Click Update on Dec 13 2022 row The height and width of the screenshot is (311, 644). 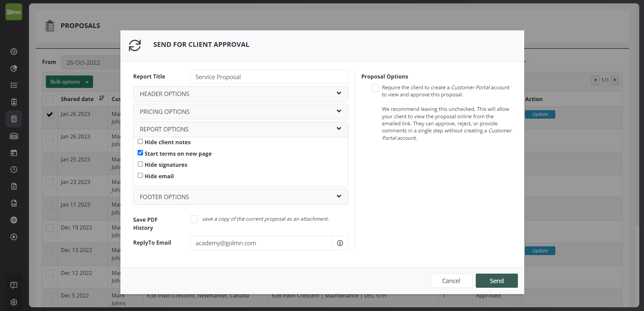(540, 251)
